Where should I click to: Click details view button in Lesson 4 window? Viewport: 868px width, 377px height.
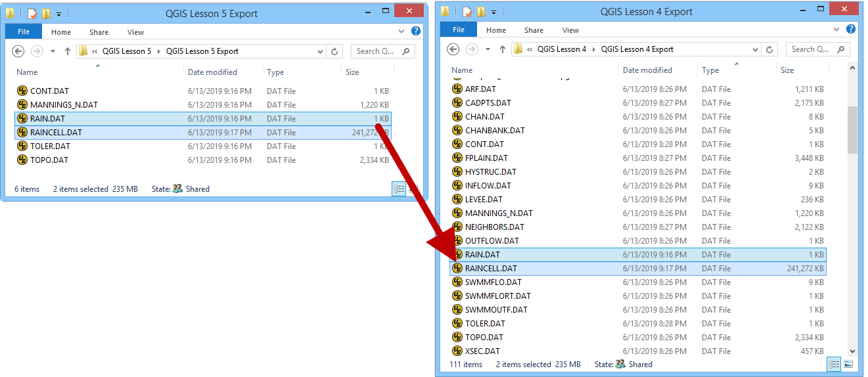pos(834,364)
